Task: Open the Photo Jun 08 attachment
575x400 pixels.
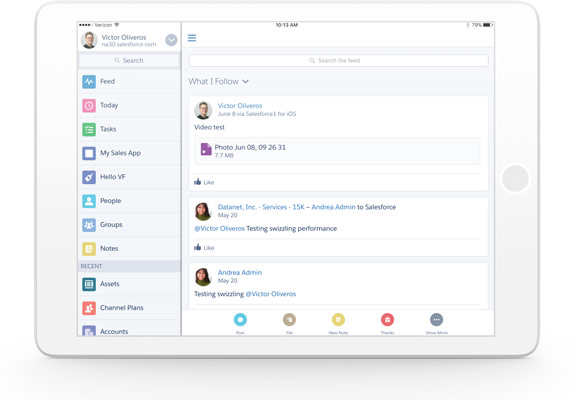Action: coord(337,151)
